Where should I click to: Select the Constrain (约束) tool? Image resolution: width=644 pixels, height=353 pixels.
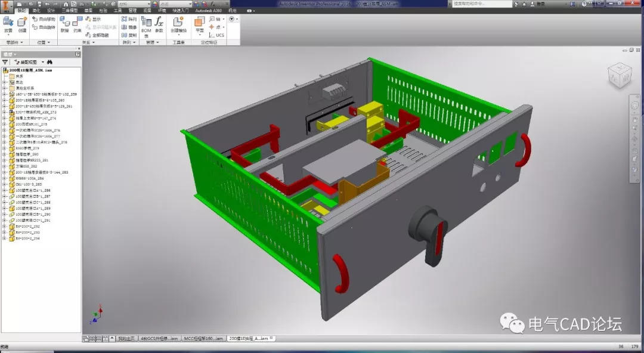77,24
